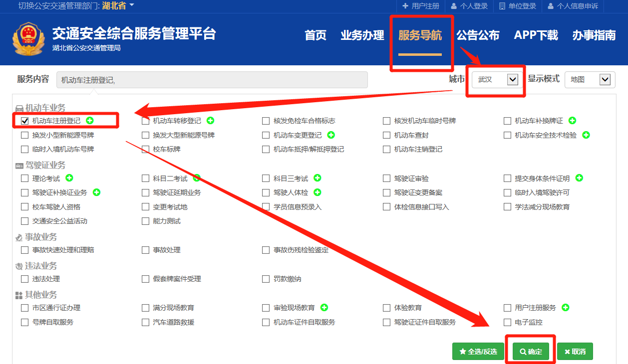Open the 单位登录 link
This screenshot has width=628, height=364.
pos(518,6)
